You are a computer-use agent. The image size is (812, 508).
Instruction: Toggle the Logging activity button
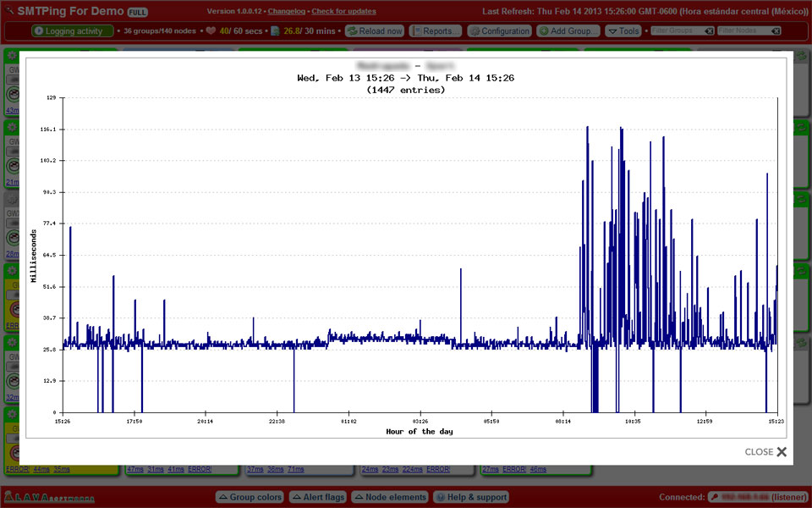tap(72, 31)
